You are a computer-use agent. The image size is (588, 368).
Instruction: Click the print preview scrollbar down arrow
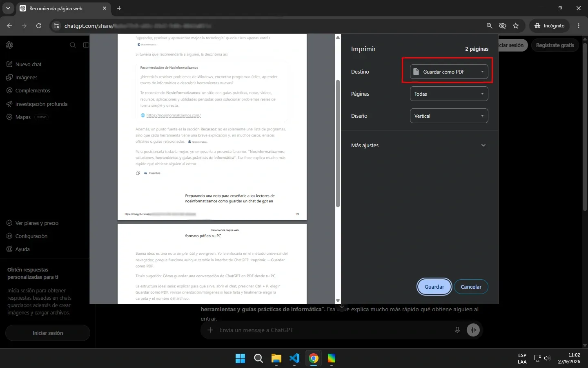click(338, 301)
